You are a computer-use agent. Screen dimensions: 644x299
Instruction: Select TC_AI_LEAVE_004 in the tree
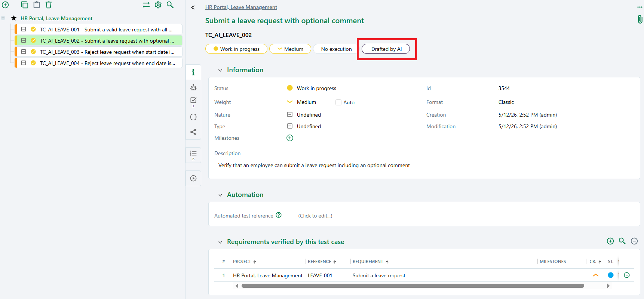[x=99, y=63]
